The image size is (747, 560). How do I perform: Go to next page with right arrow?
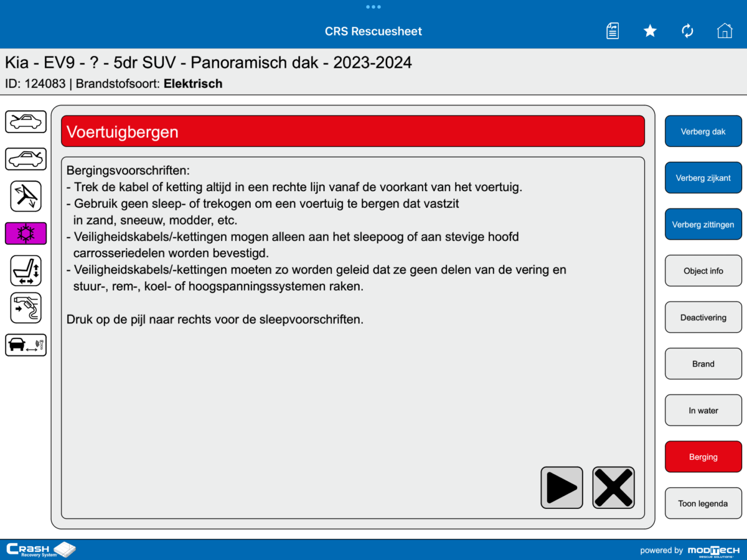[x=561, y=488]
